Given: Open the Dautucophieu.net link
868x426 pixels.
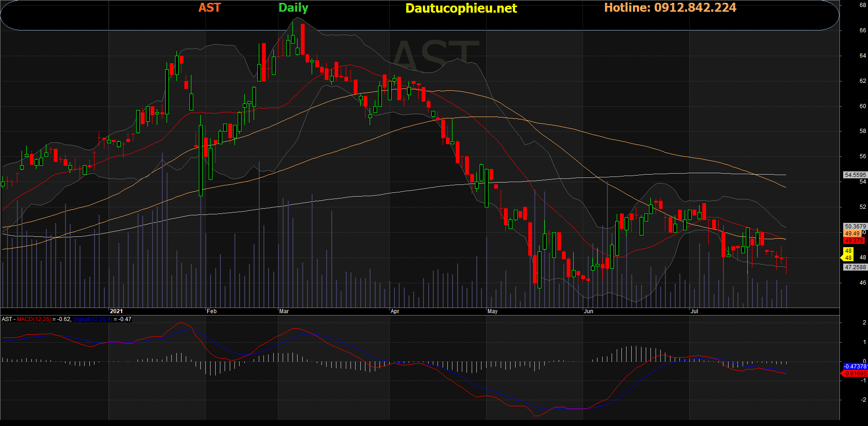Looking at the screenshot, I should (x=461, y=8).
